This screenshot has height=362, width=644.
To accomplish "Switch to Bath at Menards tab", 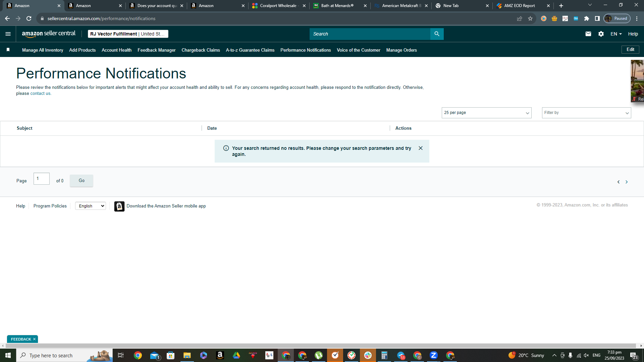I will 340,6.
